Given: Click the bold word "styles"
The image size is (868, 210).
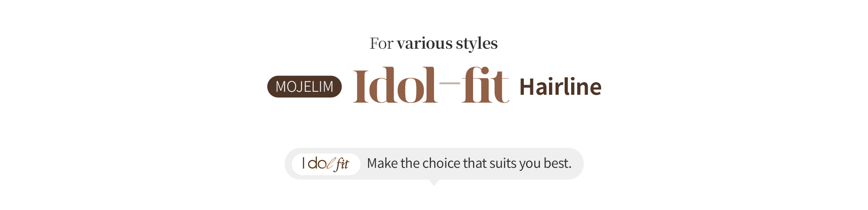Looking at the screenshot, I should click(477, 43).
